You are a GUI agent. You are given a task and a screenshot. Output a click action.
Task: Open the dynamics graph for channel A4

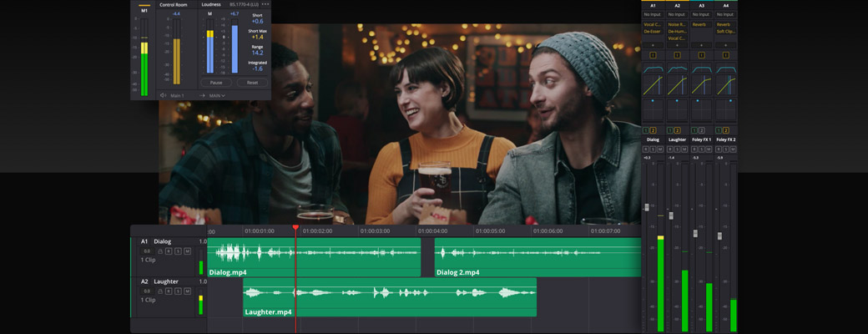pos(725,85)
